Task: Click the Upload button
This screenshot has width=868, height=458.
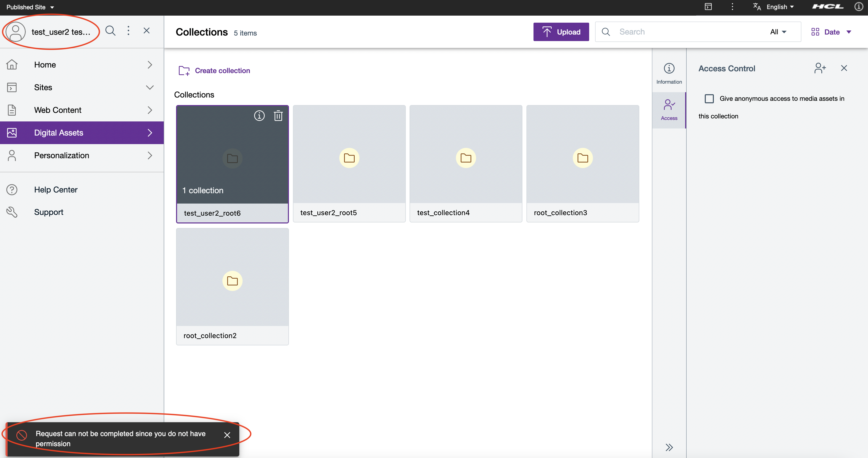Action: (x=561, y=32)
